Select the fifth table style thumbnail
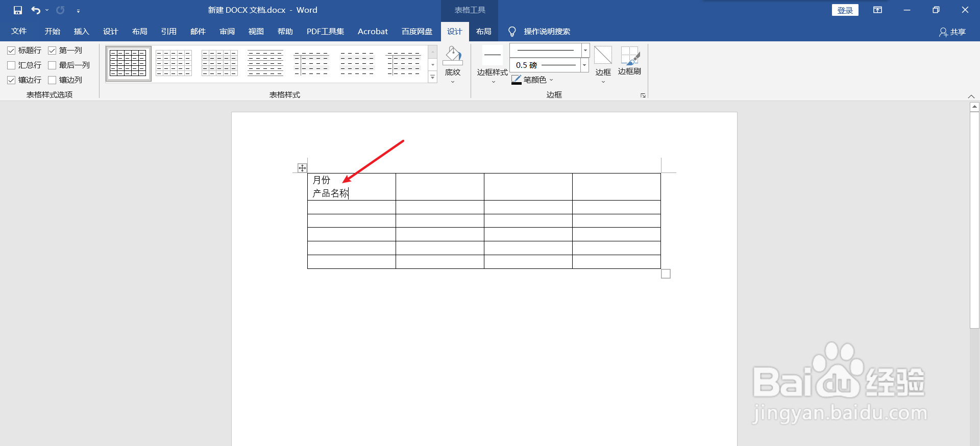This screenshot has height=446, width=980. [x=311, y=63]
